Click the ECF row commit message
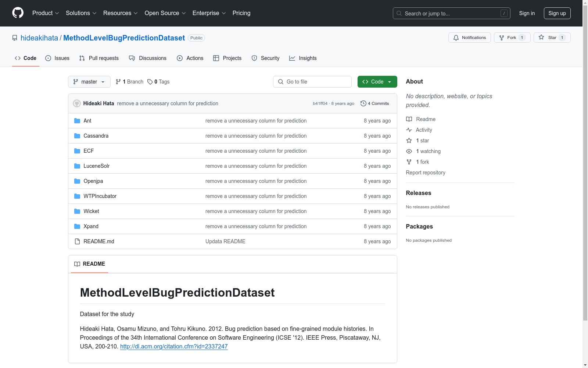 pos(256,151)
